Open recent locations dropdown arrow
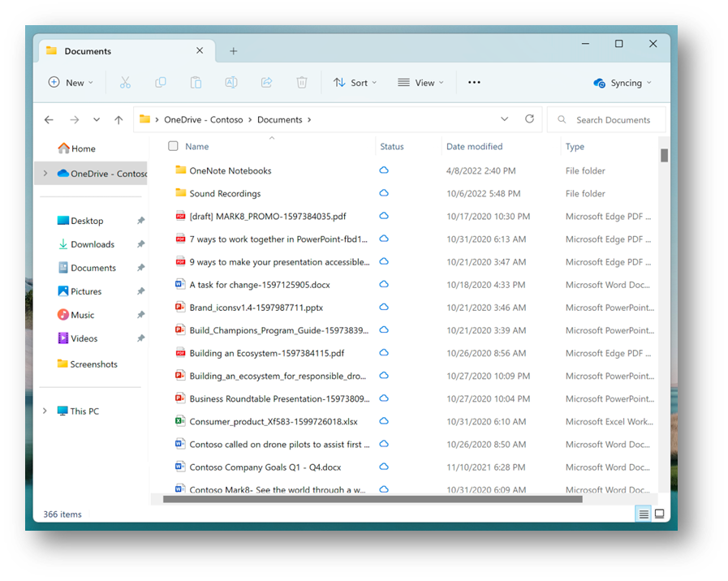 click(x=96, y=120)
